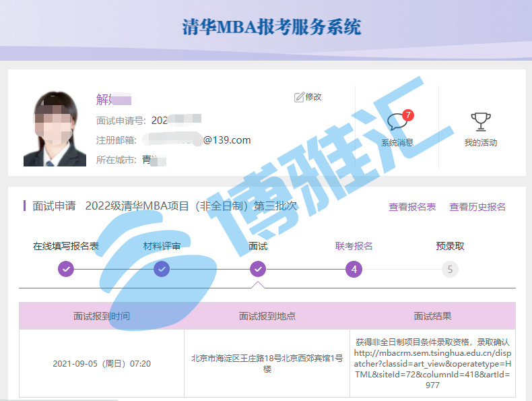Select step 1 checkmark circle under 在线填写报名表
This screenshot has height=401, width=532.
pos(66,270)
